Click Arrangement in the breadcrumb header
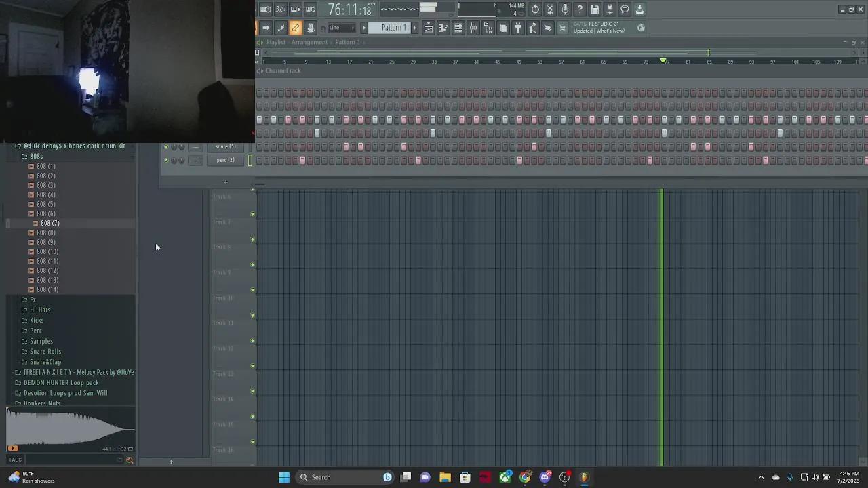This screenshot has width=868, height=488. [x=309, y=42]
